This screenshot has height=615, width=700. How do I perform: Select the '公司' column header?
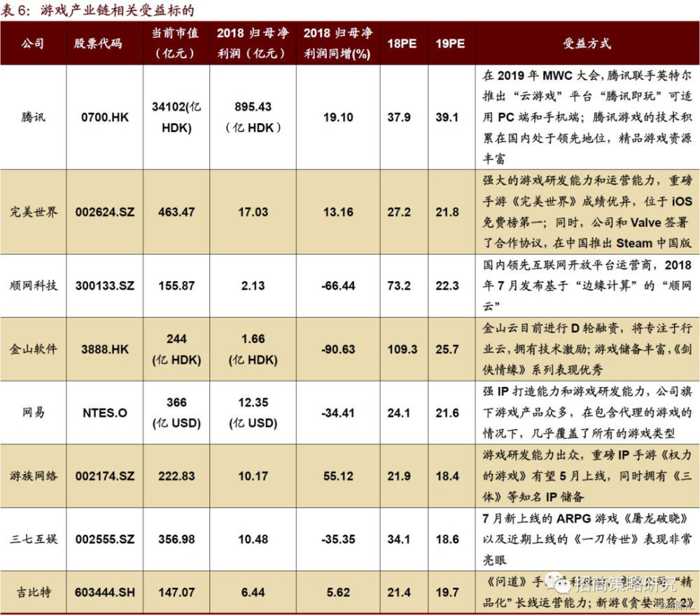33,43
